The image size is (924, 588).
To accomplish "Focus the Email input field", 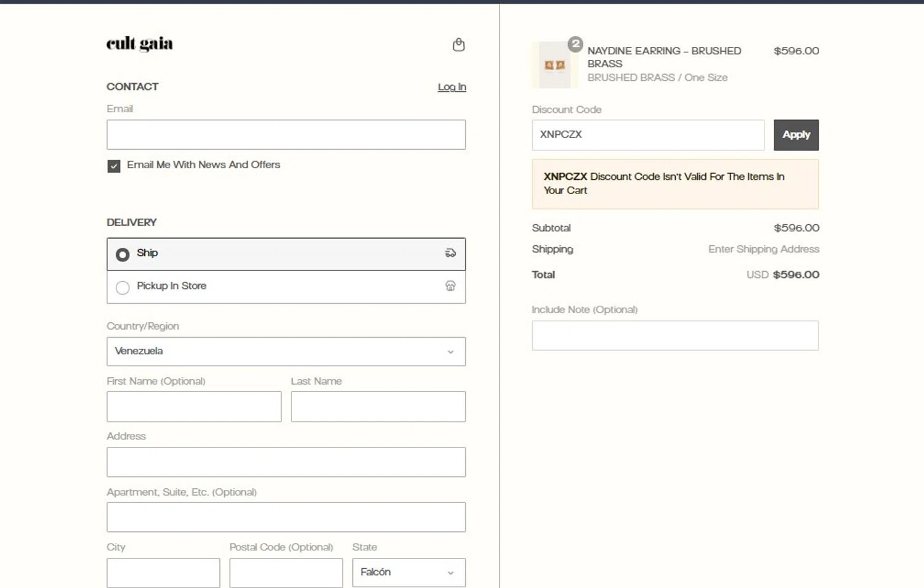I will pos(286,134).
